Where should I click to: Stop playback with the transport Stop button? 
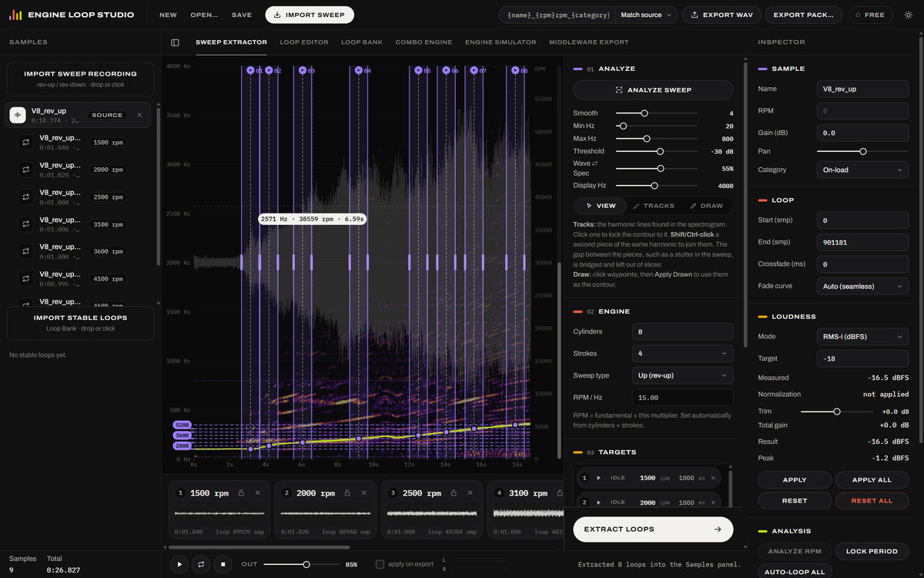223,564
